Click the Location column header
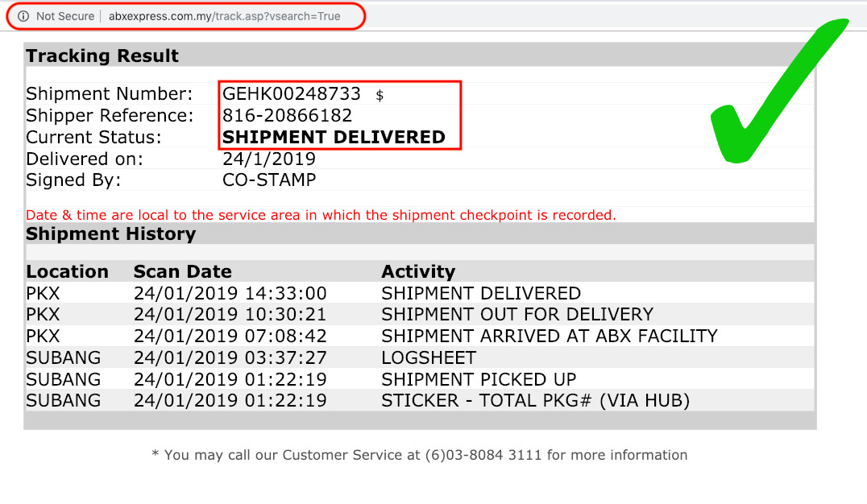This screenshot has width=867, height=504. point(67,271)
